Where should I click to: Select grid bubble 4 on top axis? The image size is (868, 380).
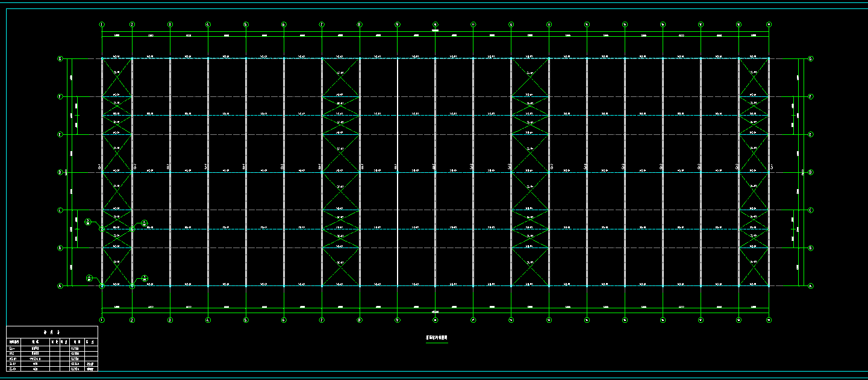pyautogui.click(x=208, y=25)
